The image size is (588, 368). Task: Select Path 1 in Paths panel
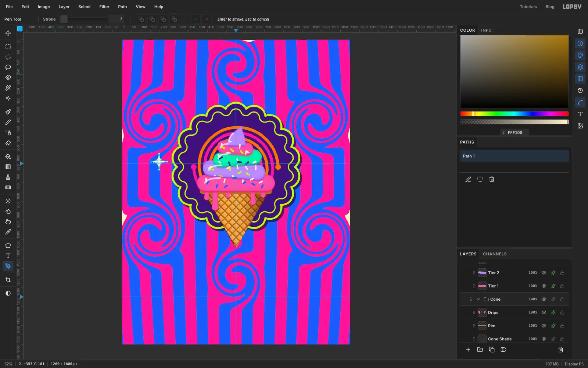[514, 156]
